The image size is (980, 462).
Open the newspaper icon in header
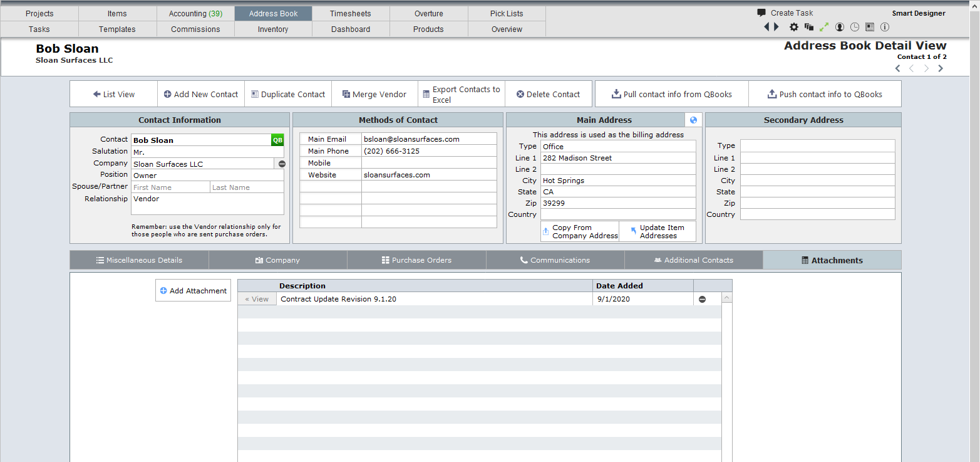pyautogui.click(x=870, y=27)
